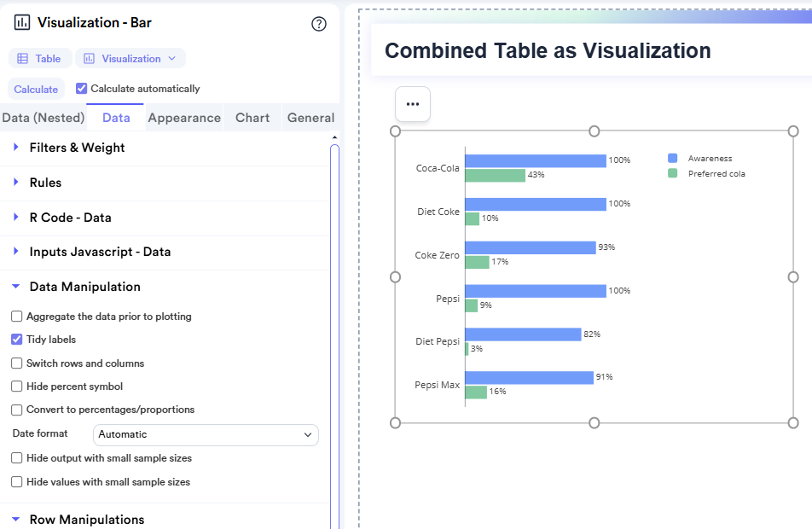Expand the Filters & Weight section
This screenshot has width=812, height=529.
[x=77, y=148]
